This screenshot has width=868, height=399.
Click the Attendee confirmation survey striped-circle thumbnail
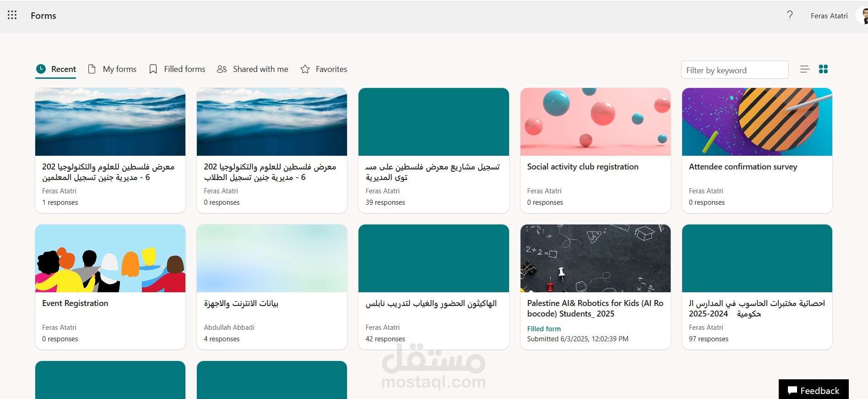coord(757,122)
